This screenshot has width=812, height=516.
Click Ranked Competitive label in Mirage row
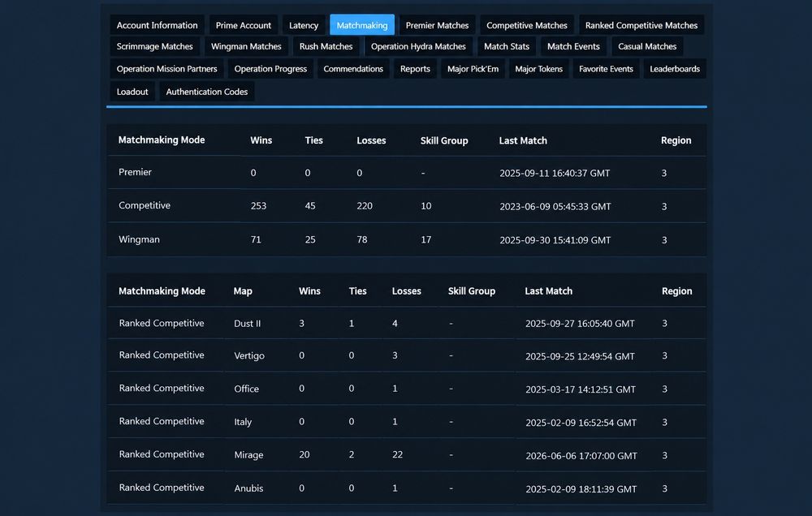[162, 454]
